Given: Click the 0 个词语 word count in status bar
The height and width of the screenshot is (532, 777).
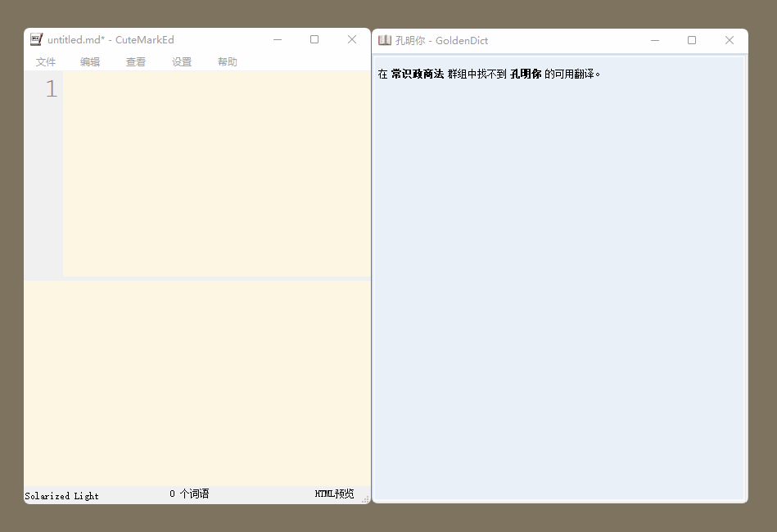Looking at the screenshot, I should pos(189,494).
